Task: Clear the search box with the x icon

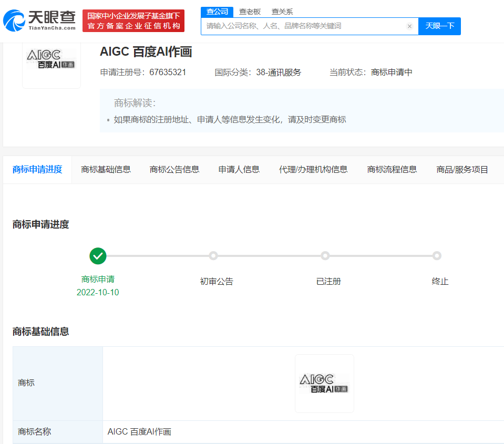Action: point(409,26)
